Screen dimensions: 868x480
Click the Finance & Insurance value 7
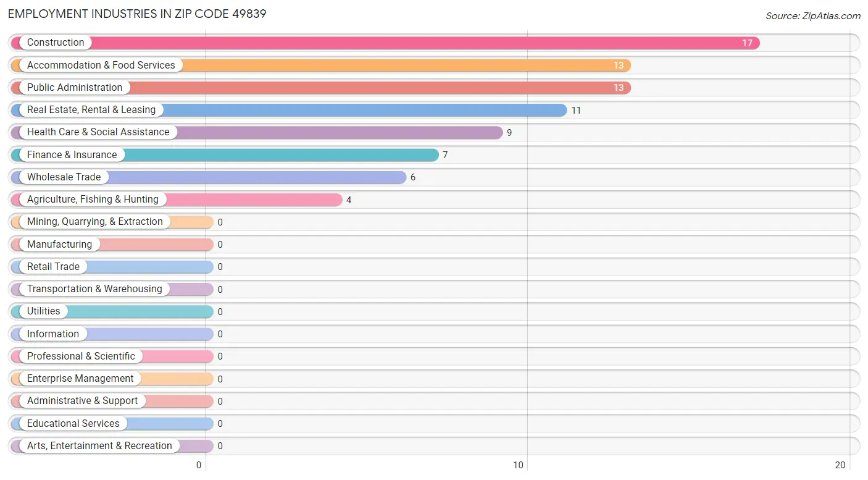445,155
